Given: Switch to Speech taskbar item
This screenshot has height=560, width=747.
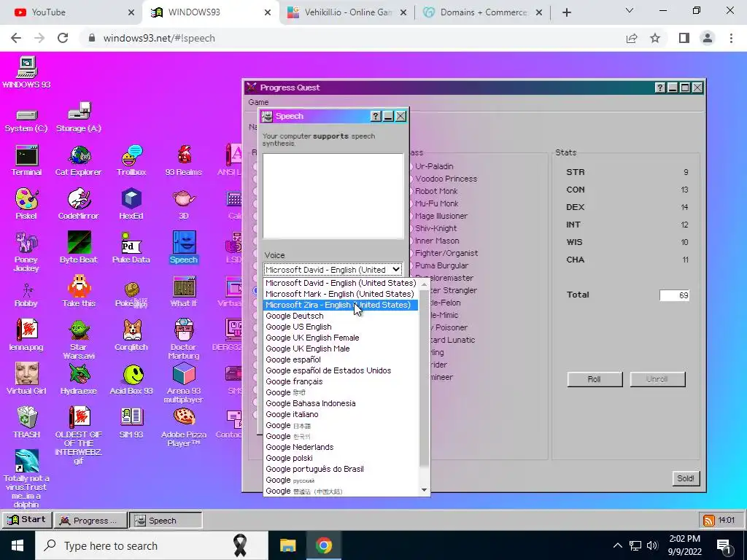Looking at the screenshot, I should point(166,521).
